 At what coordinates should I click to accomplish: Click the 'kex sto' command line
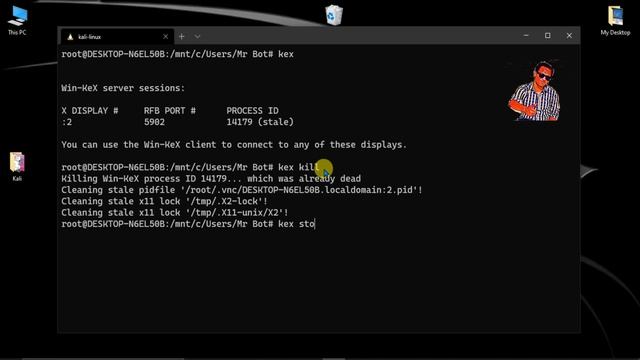click(188, 224)
